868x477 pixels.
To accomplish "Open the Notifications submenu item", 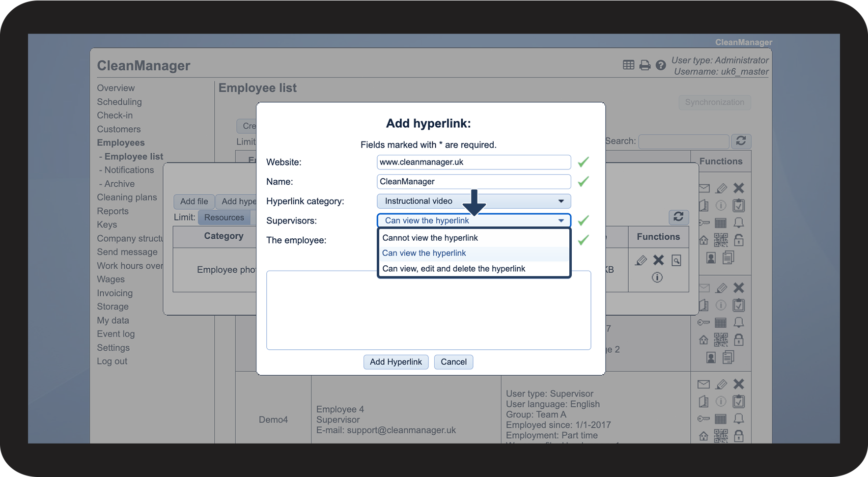I will pos(129,170).
